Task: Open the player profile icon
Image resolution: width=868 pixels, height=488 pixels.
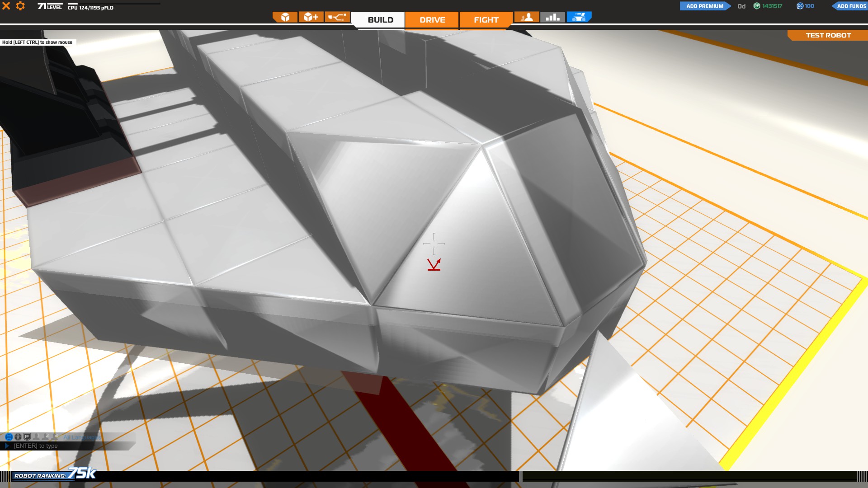Action: [527, 17]
